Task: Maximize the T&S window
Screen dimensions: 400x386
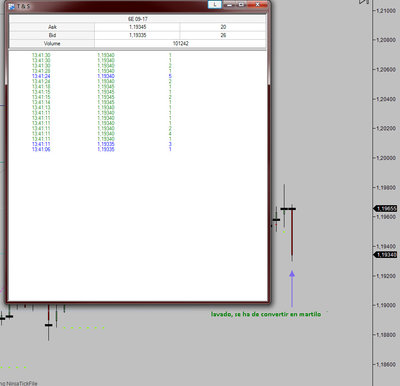Action: [x=241, y=5]
